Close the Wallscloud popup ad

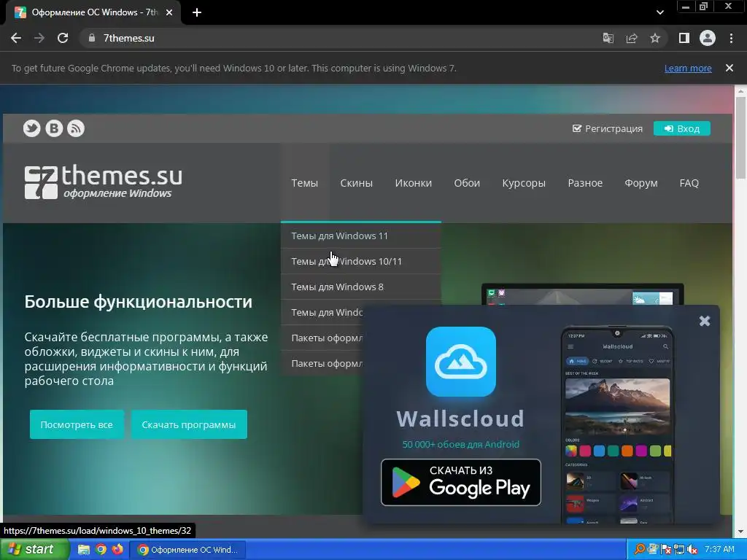[x=705, y=321]
